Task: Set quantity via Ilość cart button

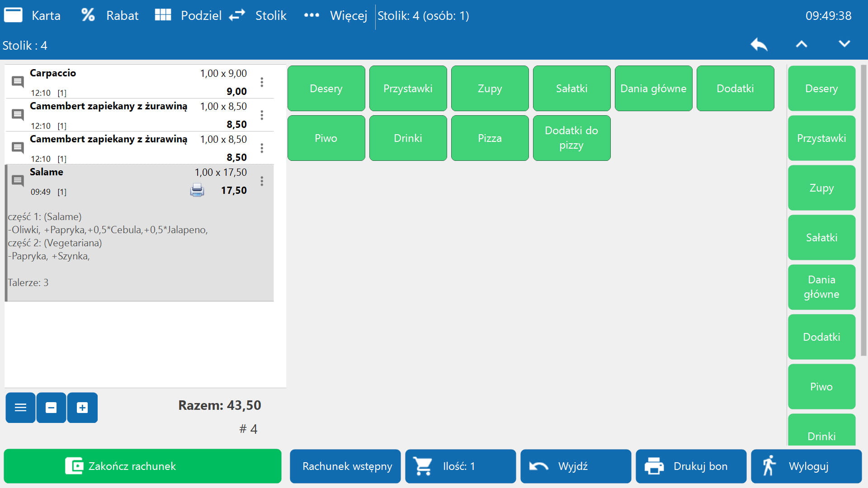Action: pos(460,466)
